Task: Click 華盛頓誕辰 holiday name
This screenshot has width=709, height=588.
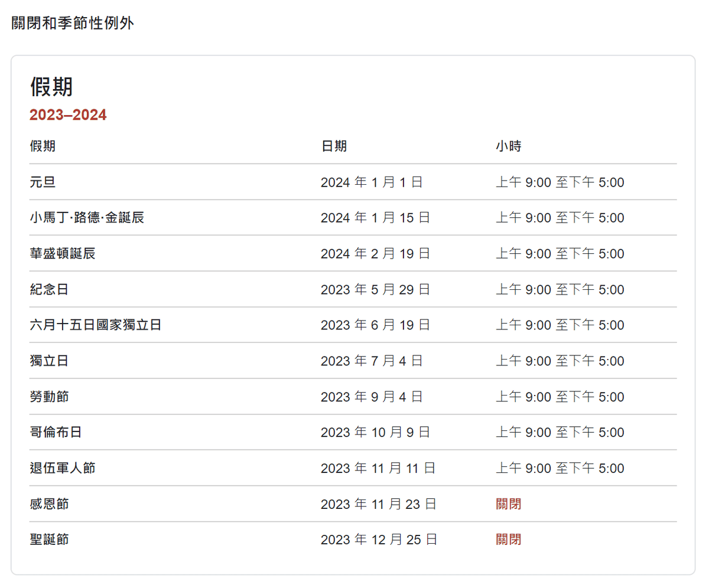Action: click(63, 254)
